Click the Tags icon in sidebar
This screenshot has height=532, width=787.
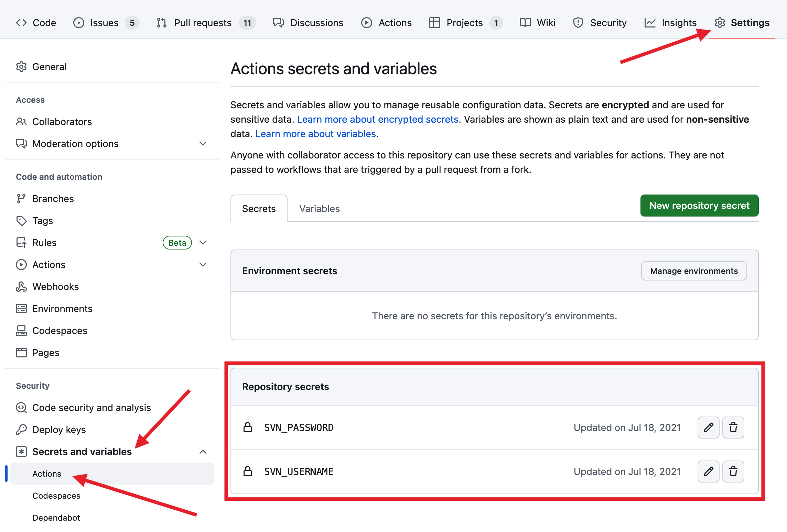coord(21,221)
